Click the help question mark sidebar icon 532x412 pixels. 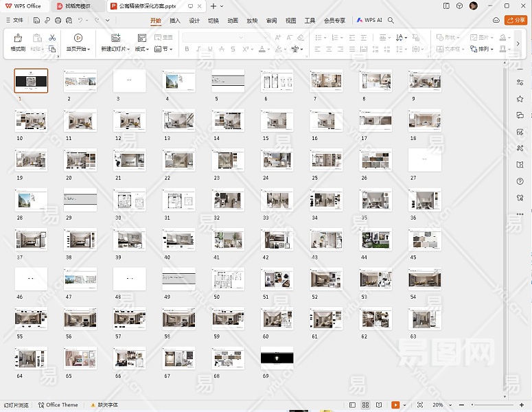[x=520, y=181]
